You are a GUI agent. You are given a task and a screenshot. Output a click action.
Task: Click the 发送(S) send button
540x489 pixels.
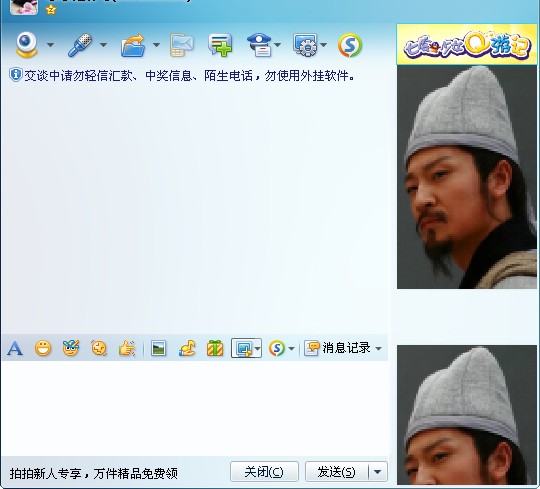pyautogui.click(x=336, y=472)
